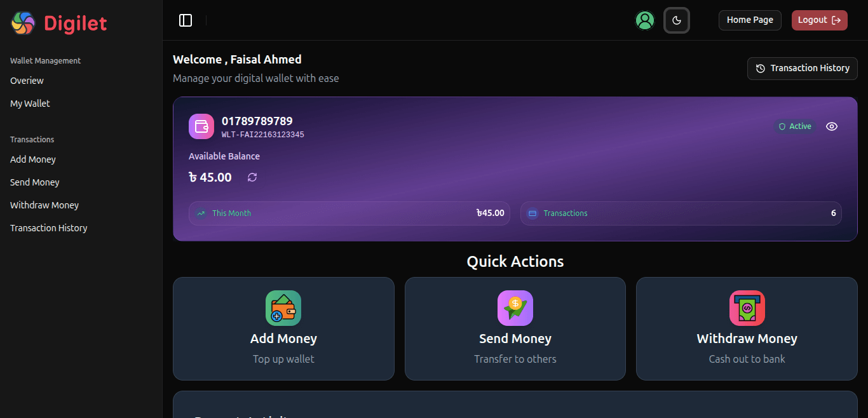
Task: Click the refresh balance icon
Action: pyautogui.click(x=252, y=177)
